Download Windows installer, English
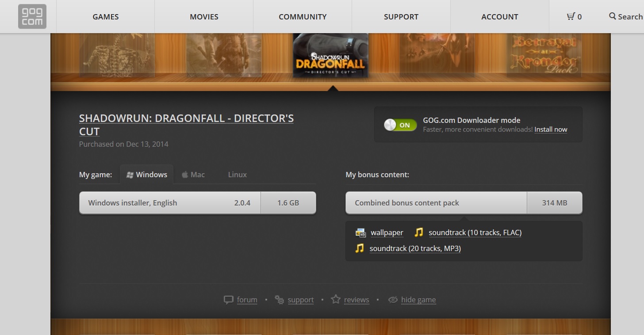This screenshot has height=335, width=644. point(170,203)
